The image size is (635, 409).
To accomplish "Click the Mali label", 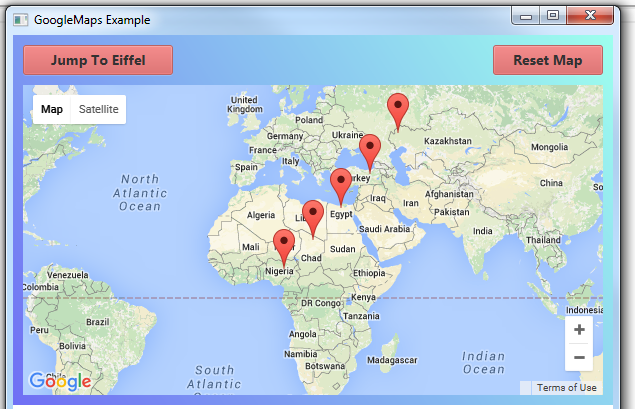I will 251,247.
